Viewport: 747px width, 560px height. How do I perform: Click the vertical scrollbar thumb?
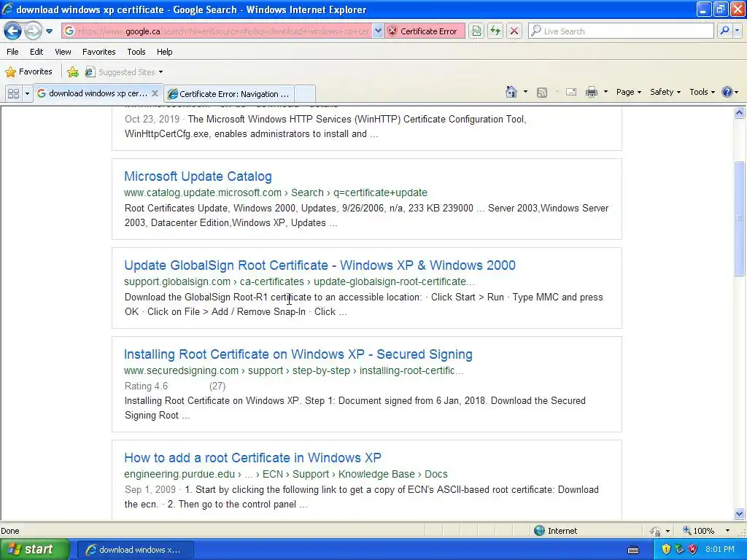click(x=740, y=218)
